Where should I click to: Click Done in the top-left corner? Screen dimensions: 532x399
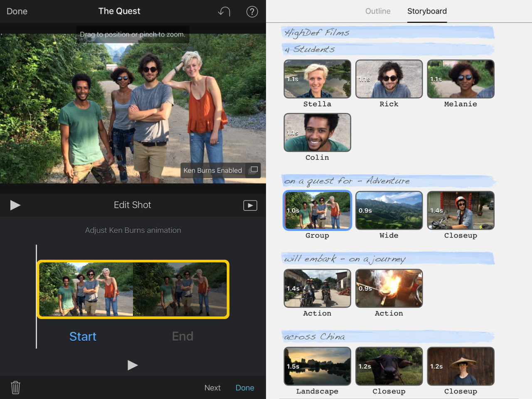17,11
